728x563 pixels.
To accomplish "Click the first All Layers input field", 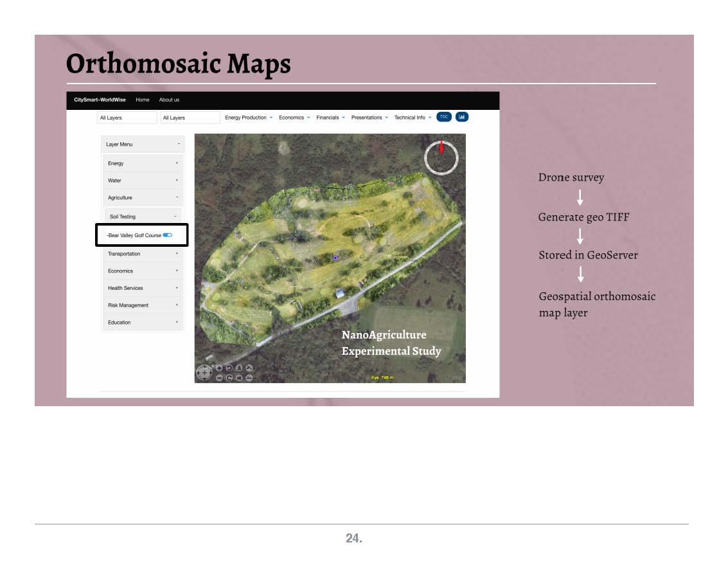I will 127,118.
